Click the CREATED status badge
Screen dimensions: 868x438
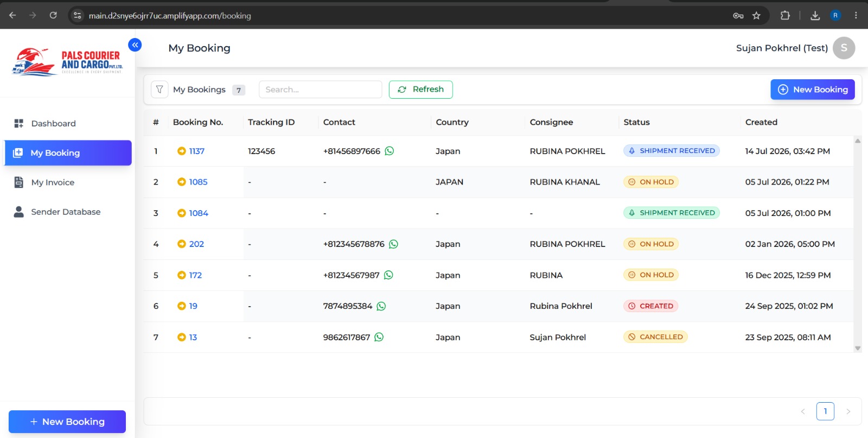point(650,306)
